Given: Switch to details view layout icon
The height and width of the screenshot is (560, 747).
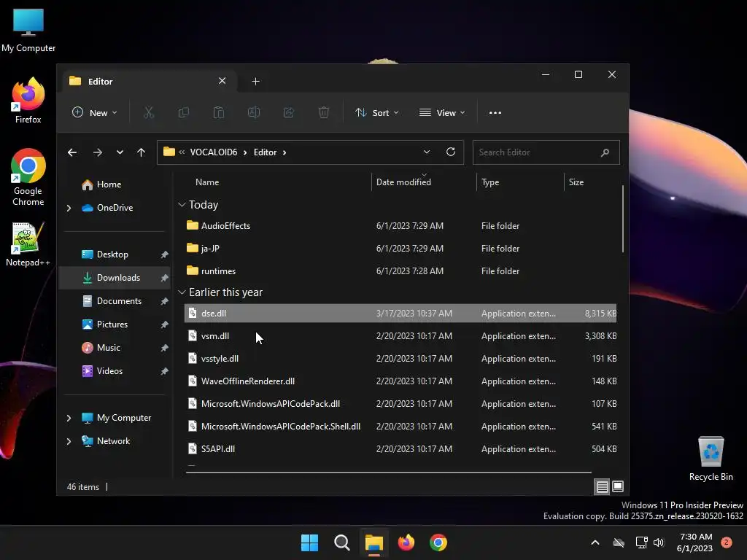Looking at the screenshot, I should tap(602, 486).
